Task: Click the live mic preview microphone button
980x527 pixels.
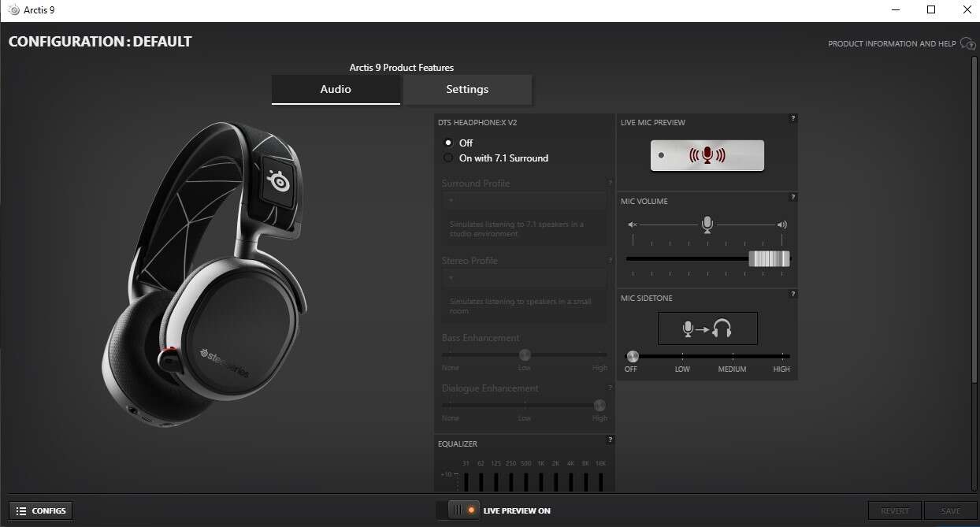Action: point(707,155)
